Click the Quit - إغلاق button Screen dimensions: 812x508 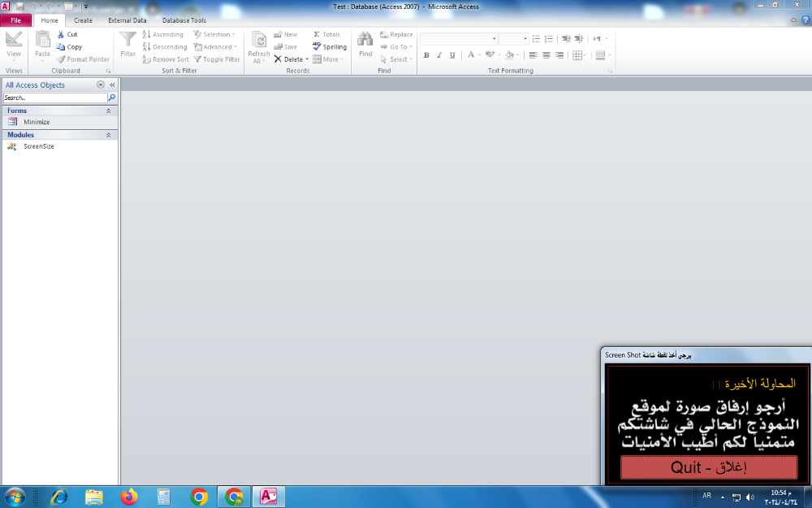coord(708,467)
